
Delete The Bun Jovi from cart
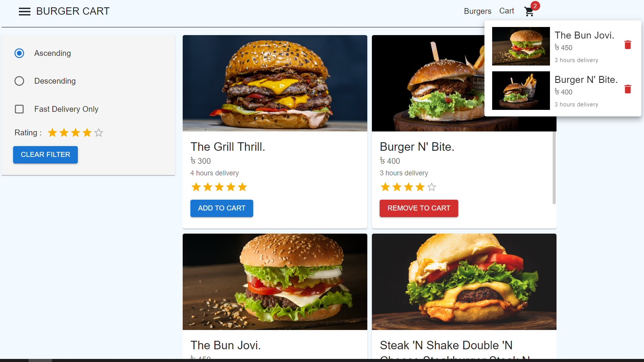coord(627,45)
